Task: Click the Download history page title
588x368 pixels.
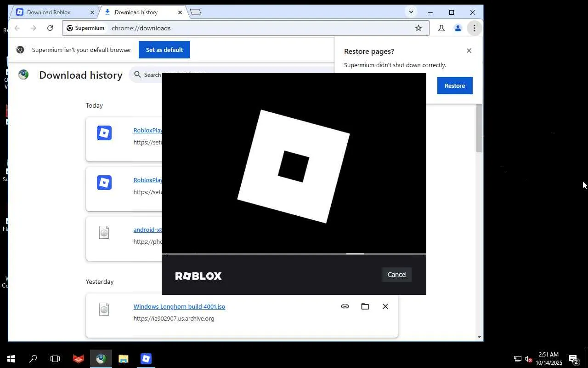Action: point(81,75)
